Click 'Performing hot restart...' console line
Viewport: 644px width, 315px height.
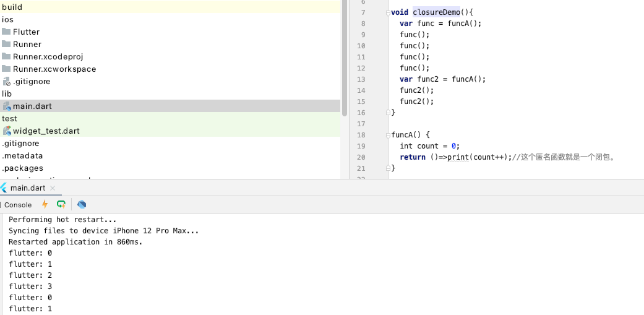pyautogui.click(x=62, y=220)
